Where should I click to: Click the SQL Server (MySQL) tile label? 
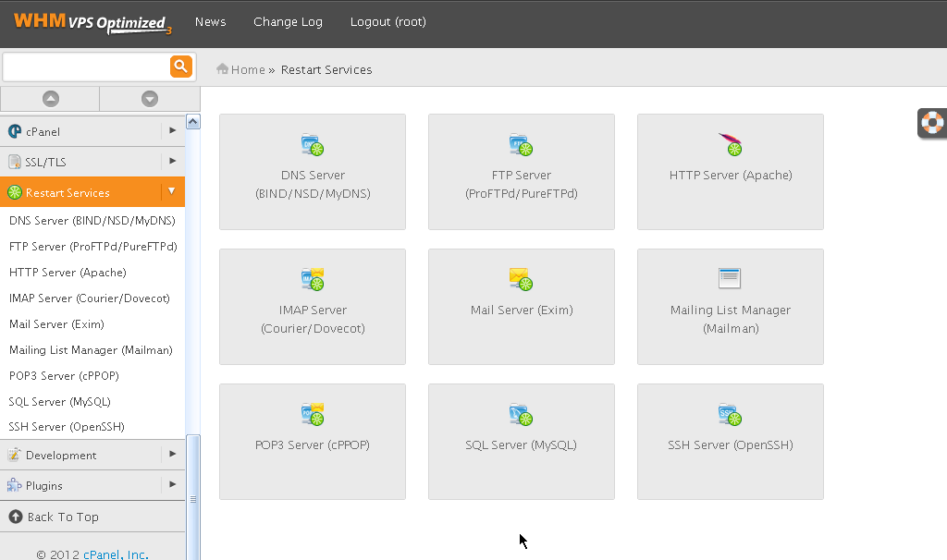pyautogui.click(x=521, y=445)
